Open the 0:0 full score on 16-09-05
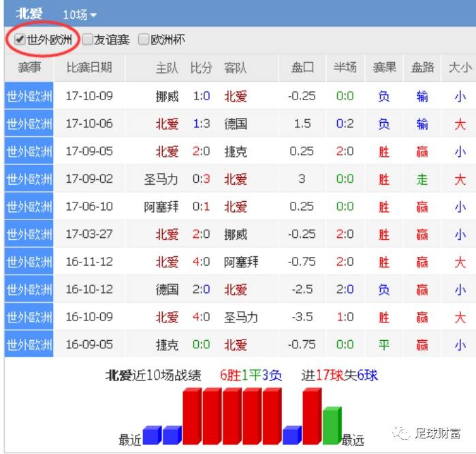The height and width of the screenshot is (454, 476). pos(202,344)
